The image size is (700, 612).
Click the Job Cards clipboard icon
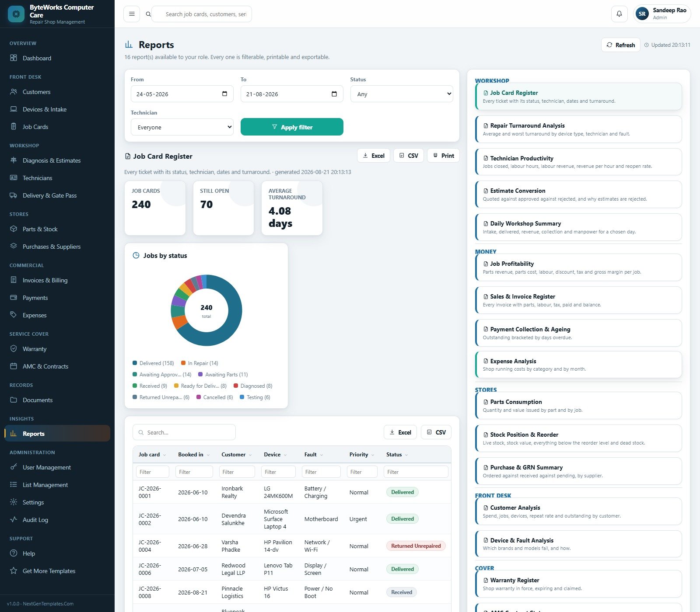click(14, 127)
